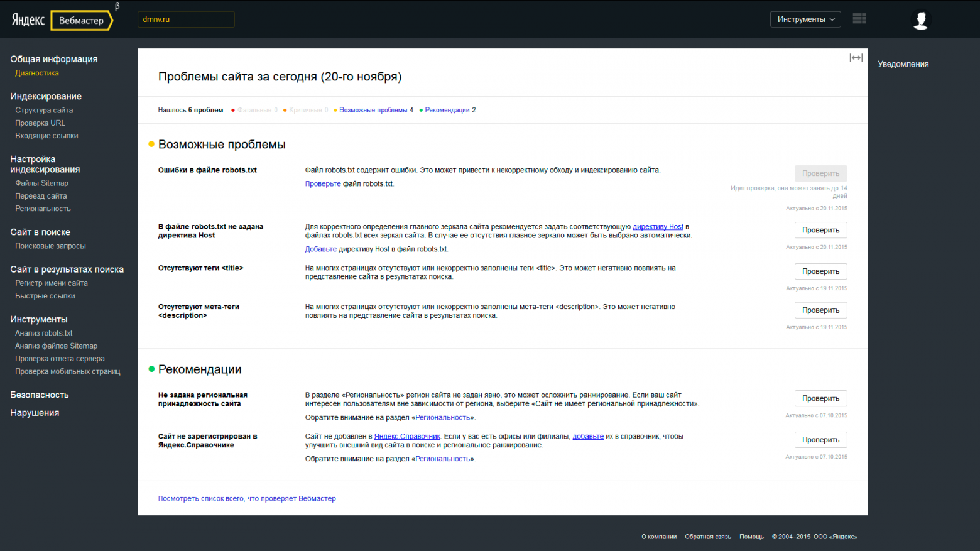The image size is (980, 551).
Task: Open the full list of Webmaster checks
Action: click(247, 499)
